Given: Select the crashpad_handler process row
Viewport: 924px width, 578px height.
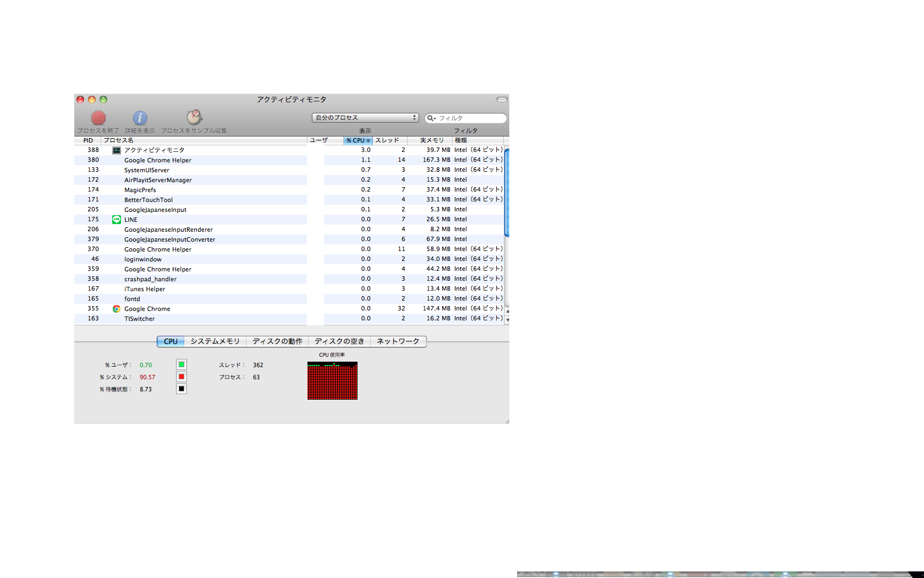Looking at the screenshot, I should point(289,279).
